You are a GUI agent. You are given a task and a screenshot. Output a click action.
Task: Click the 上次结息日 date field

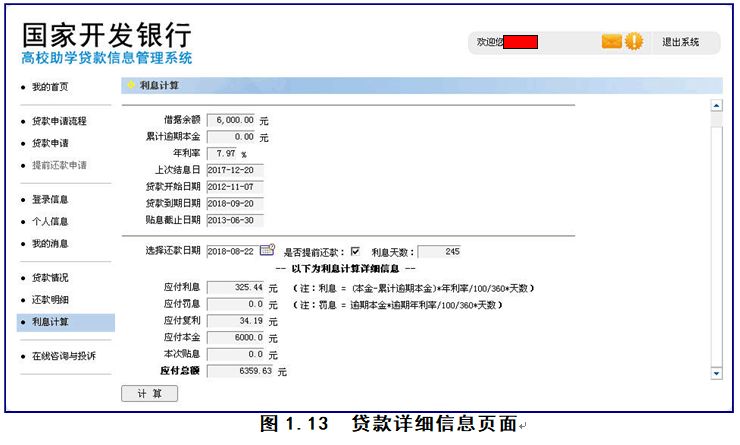coord(235,170)
